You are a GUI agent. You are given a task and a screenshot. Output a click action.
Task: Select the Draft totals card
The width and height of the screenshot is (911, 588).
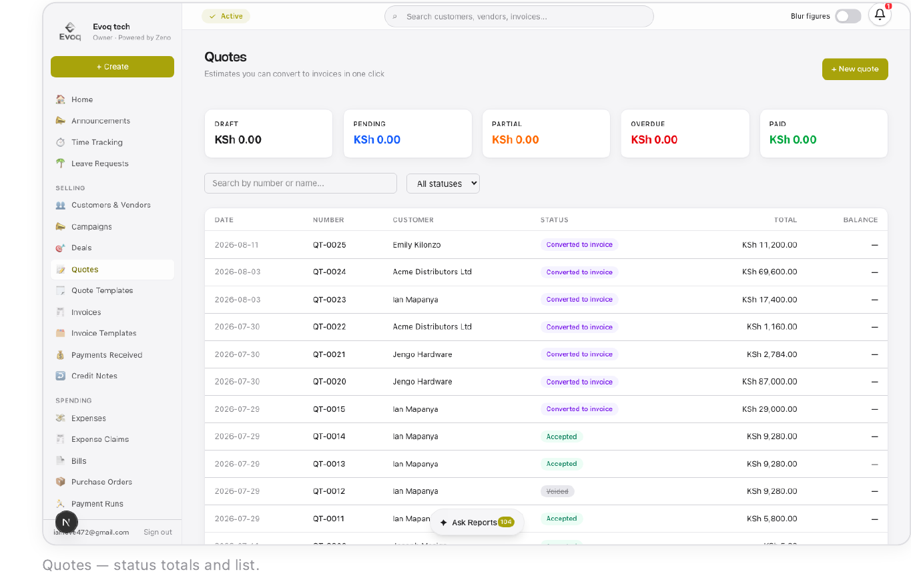268,133
